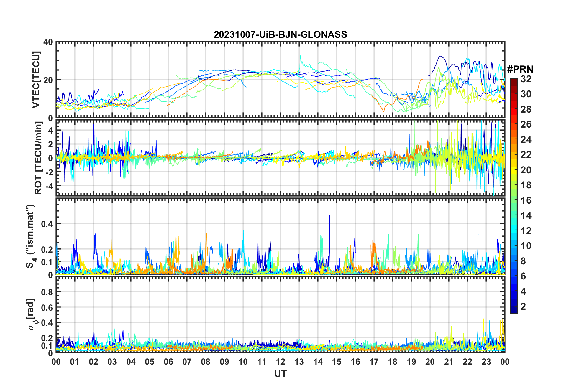Click the 0.8 tick on the σφ axis
The height and width of the screenshot is (392, 561).
[47, 292]
